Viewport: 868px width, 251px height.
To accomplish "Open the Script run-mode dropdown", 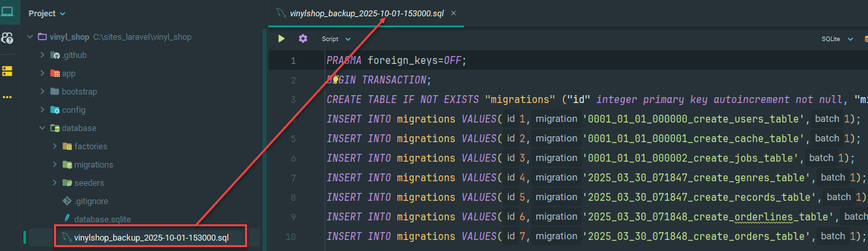I will click(x=336, y=39).
